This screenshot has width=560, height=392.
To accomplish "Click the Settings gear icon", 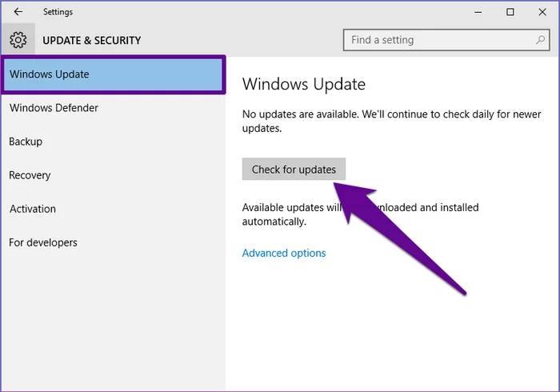I will [x=18, y=40].
